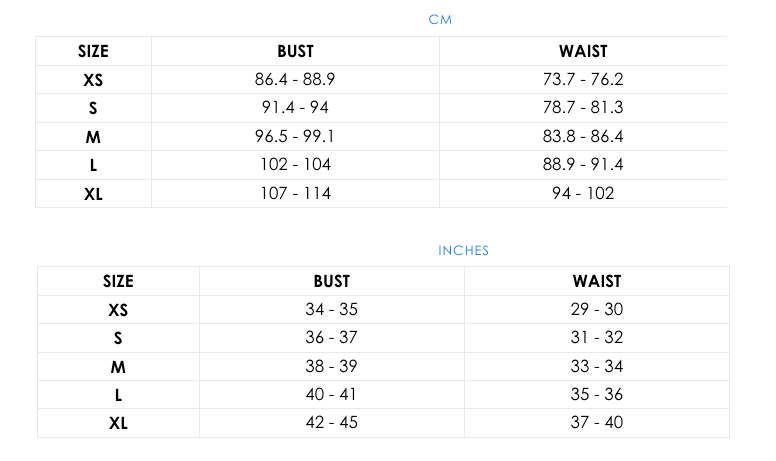The height and width of the screenshot is (461, 776).
Task: Click the CM unit label
Action: pyautogui.click(x=440, y=20)
